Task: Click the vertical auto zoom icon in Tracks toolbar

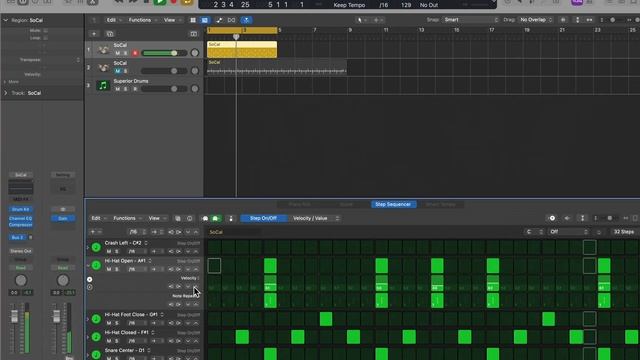Action: pyautogui.click(x=577, y=20)
